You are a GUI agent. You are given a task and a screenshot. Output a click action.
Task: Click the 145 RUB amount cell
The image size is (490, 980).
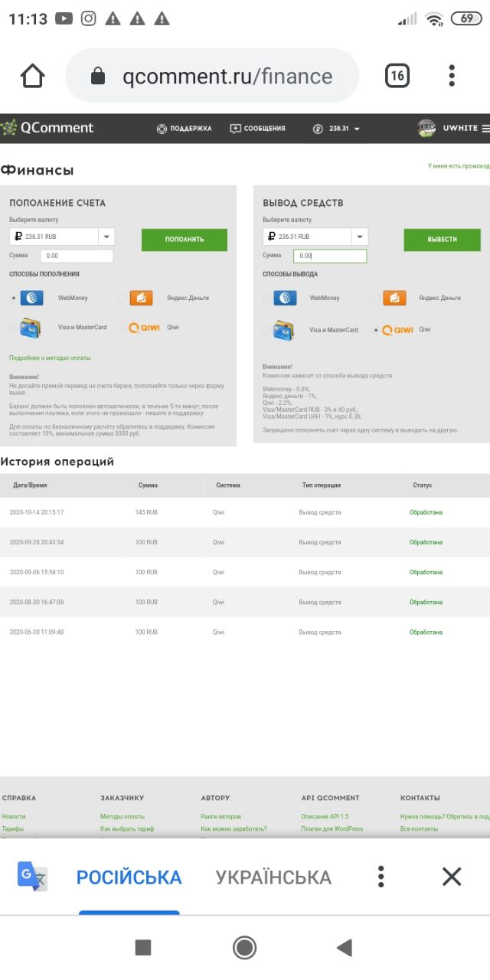146,512
